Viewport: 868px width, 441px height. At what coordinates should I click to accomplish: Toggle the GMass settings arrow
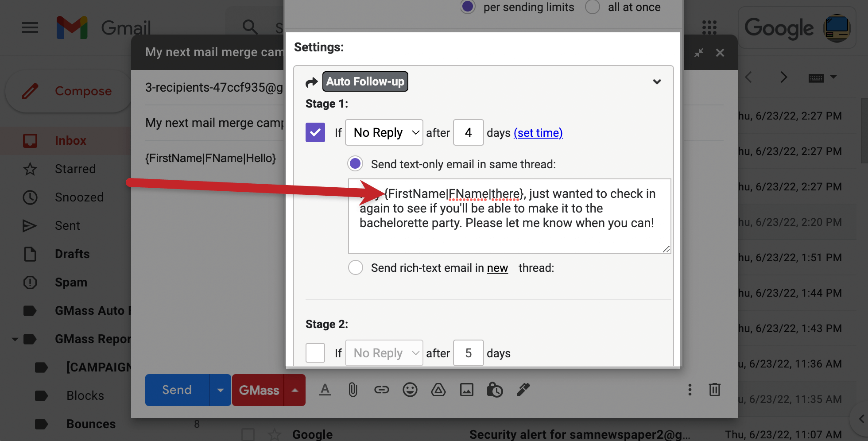[x=295, y=390]
